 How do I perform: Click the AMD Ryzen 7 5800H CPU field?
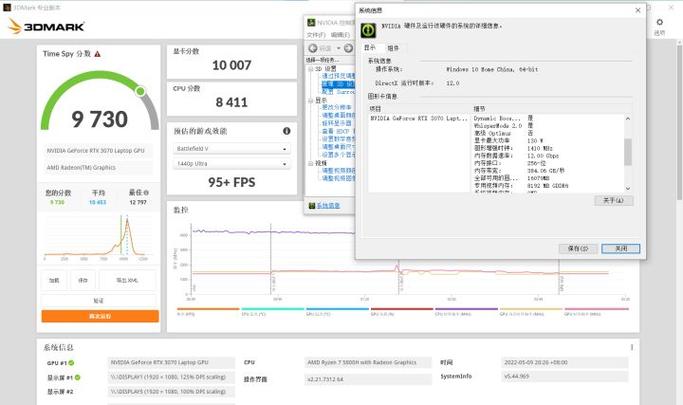pos(368,362)
